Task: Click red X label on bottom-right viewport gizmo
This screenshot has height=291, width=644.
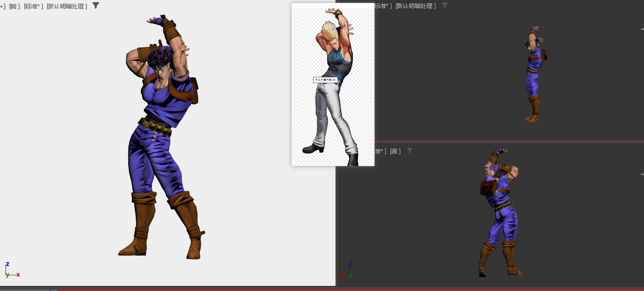Action: pos(341,274)
